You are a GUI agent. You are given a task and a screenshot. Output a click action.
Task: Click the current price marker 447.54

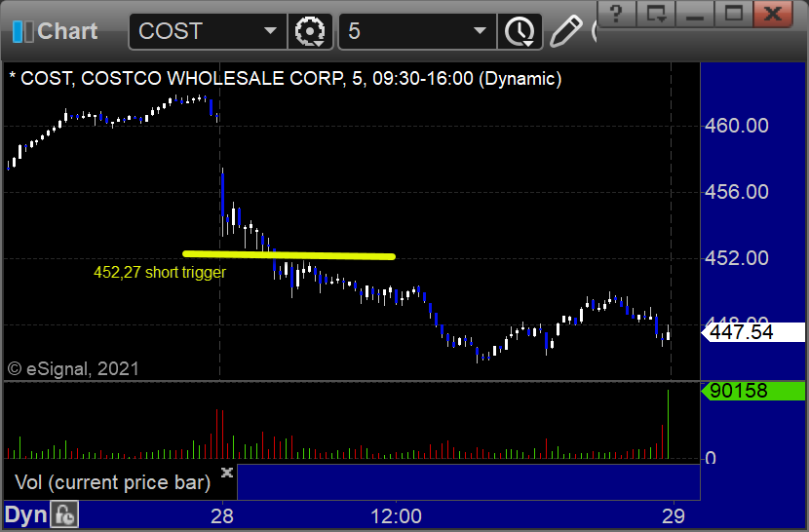(753, 332)
